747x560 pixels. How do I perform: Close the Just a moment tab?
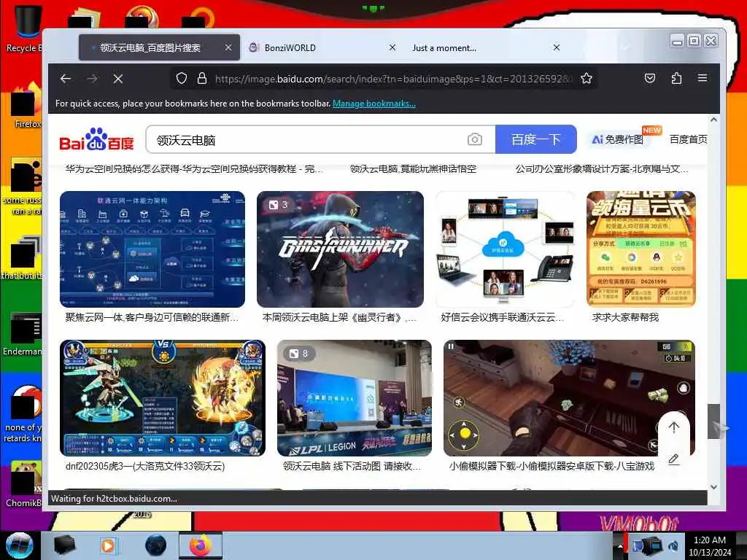(x=557, y=47)
